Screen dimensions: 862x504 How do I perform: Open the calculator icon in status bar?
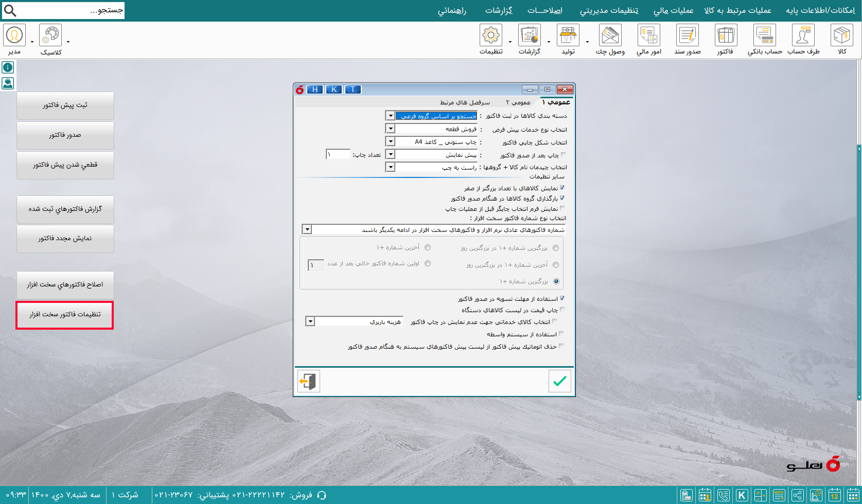tap(760, 495)
